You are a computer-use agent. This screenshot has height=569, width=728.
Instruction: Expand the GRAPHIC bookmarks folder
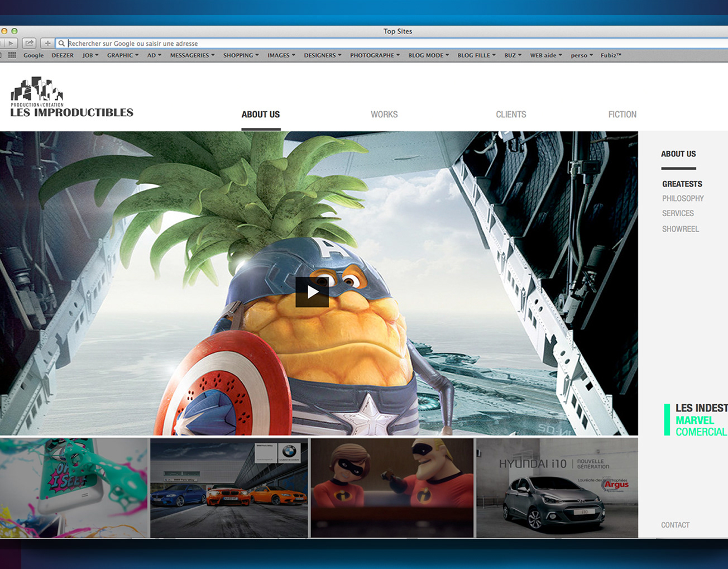pos(123,55)
